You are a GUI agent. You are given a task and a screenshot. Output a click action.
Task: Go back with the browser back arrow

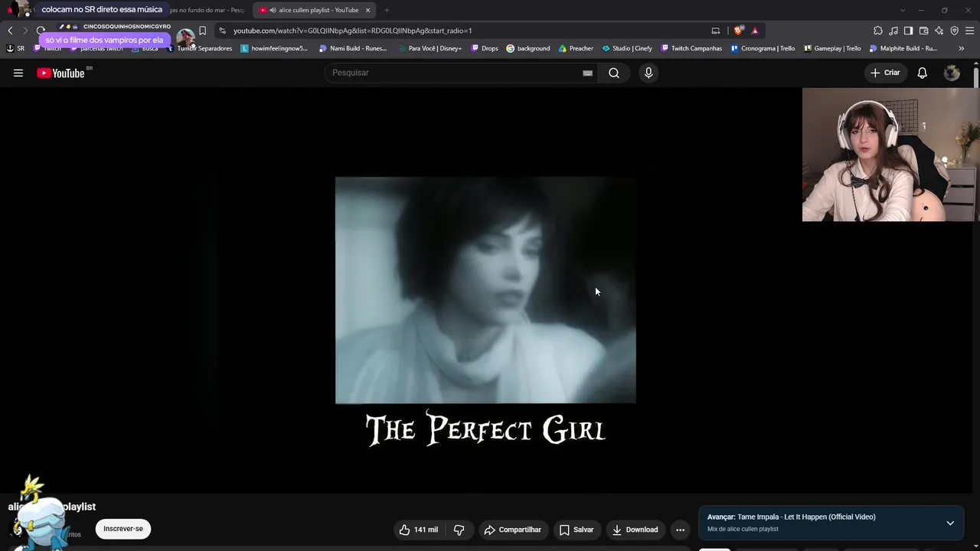(10, 31)
